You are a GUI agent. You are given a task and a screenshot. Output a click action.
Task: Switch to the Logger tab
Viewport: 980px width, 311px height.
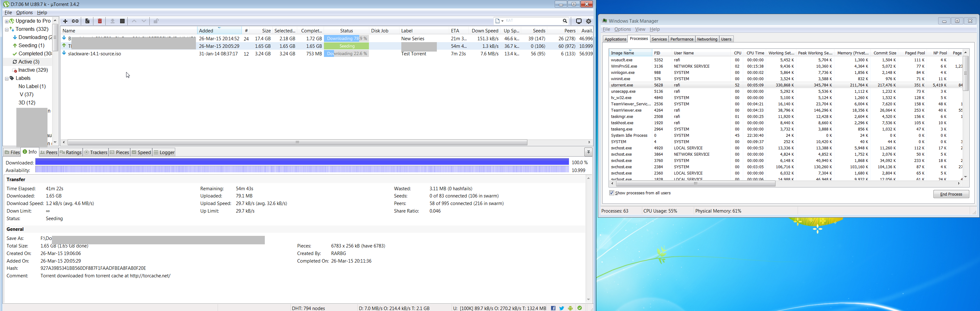pos(164,153)
